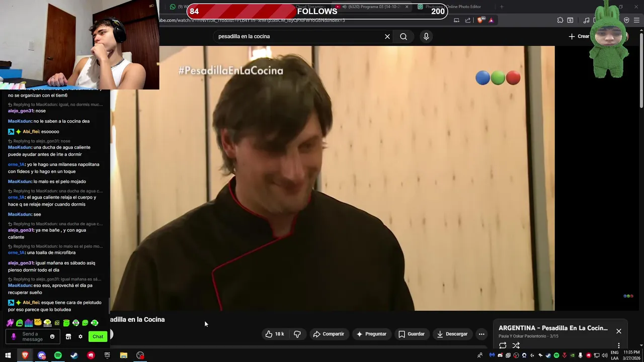Click alejo_gon31's 'nose' chat message
This screenshot has width=644, height=362.
click(40, 111)
